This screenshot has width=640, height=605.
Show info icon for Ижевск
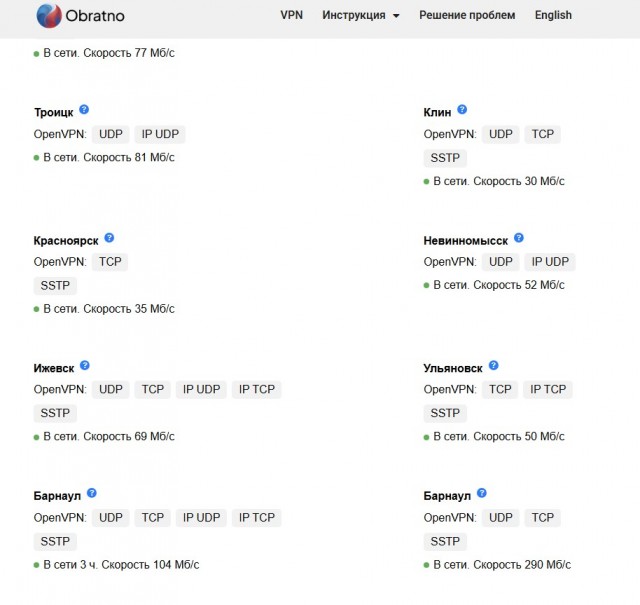pyautogui.click(x=84, y=365)
